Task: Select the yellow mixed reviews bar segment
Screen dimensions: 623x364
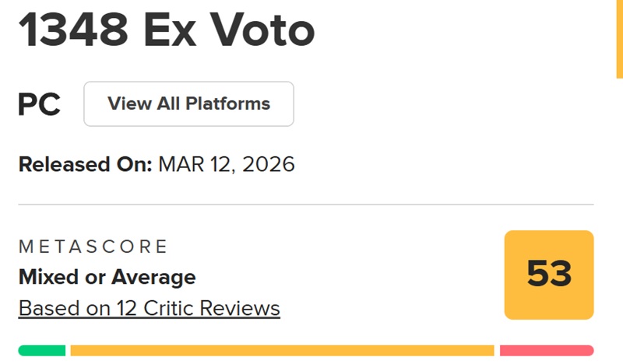Action: point(282,350)
